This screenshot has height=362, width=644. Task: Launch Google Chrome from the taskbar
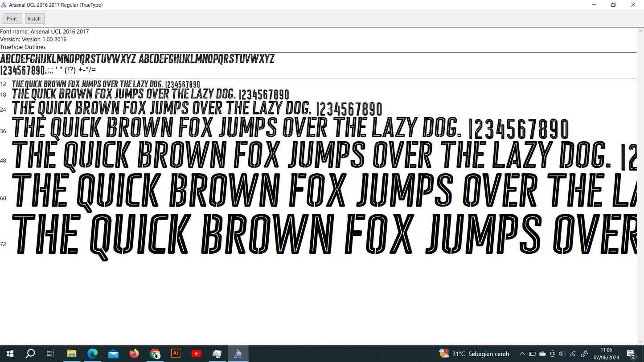[155, 353]
